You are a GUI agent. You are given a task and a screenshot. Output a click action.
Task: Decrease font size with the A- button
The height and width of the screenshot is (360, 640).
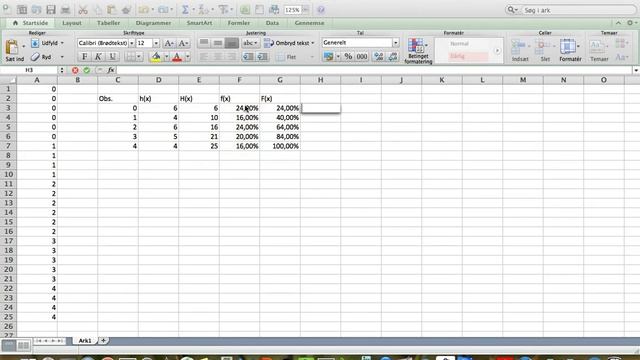point(183,43)
